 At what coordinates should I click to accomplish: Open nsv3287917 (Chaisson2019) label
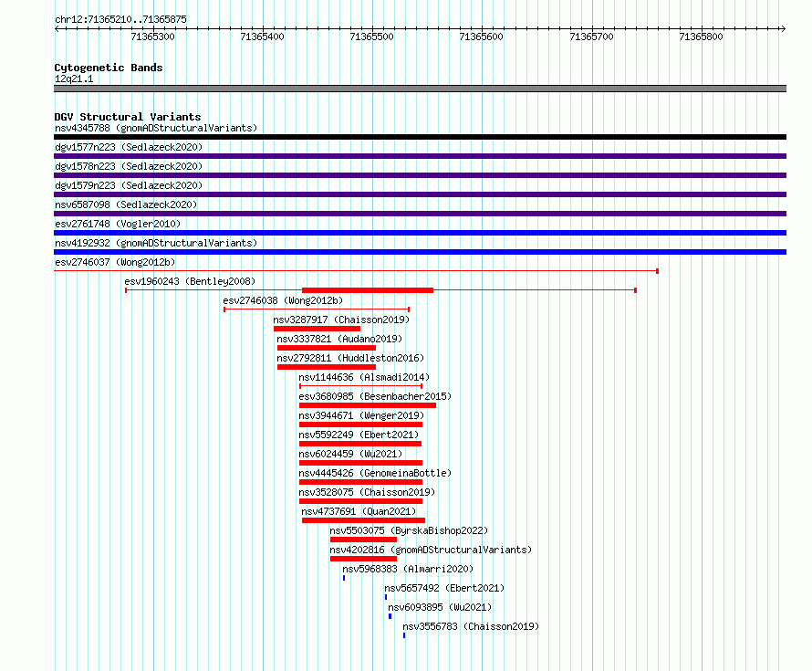(x=341, y=320)
